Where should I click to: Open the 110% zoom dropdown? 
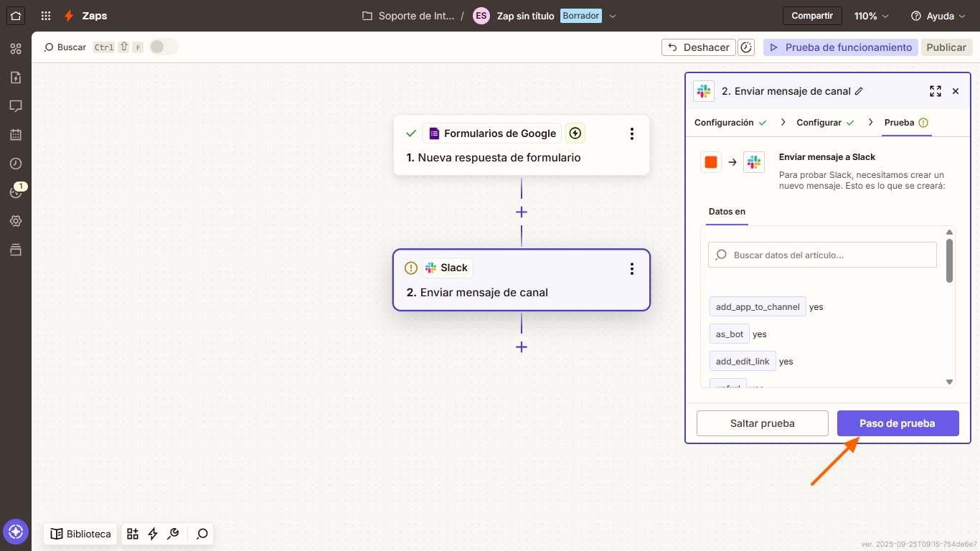(x=870, y=15)
